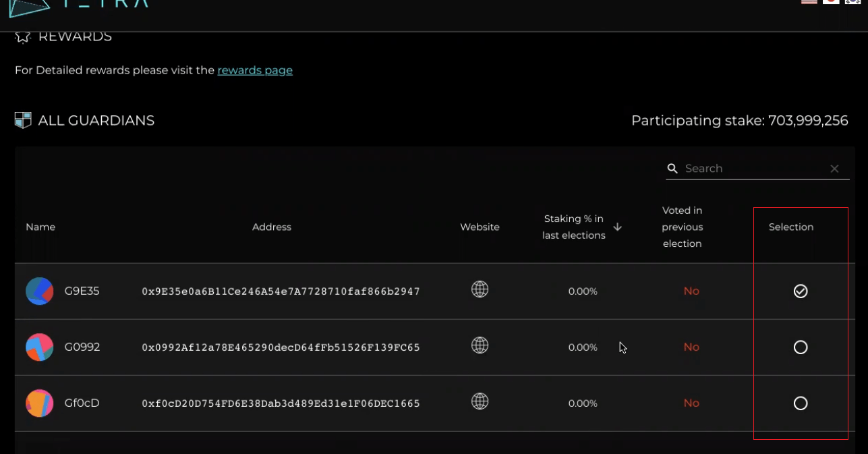
Task: Click the G9E35 guardian avatar
Action: (40, 291)
